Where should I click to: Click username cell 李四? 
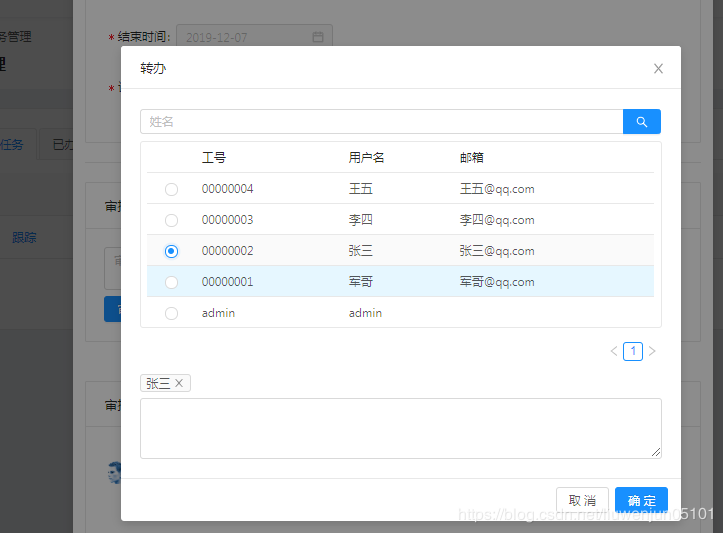[361, 220]
